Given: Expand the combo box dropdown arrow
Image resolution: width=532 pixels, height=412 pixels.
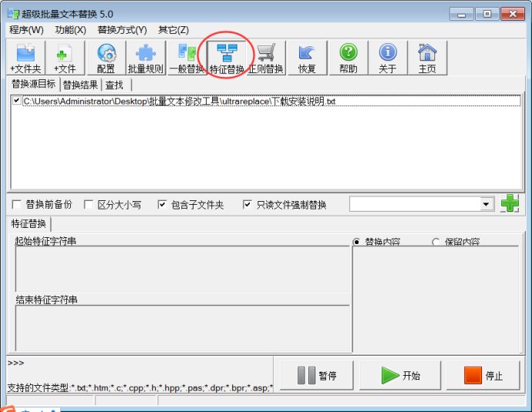Looking at the screenshot, I should click(x=487, y=204).
